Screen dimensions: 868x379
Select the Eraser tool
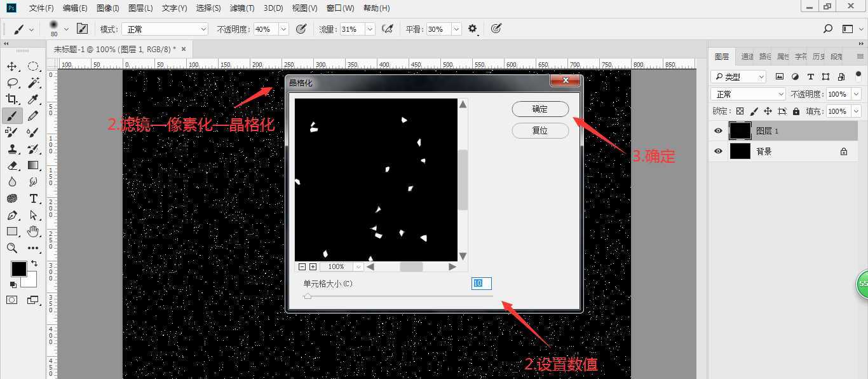(13, 165)
